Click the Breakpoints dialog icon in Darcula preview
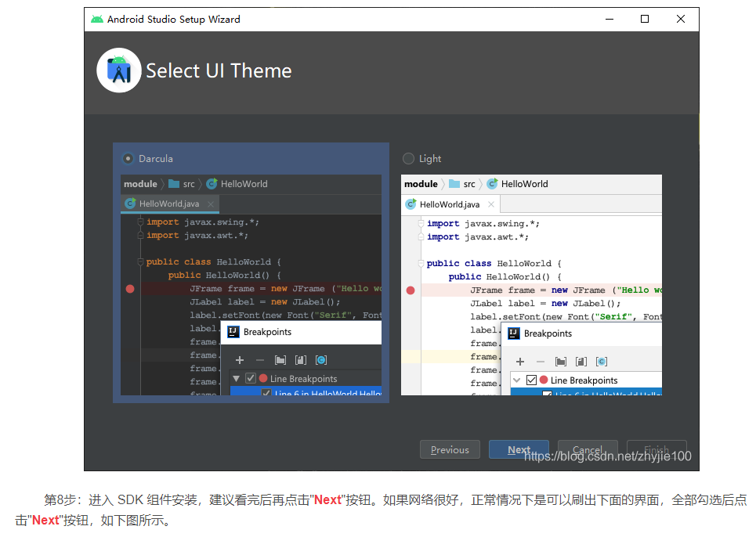This screenshot has width=756, height=537. coord(233,332)
